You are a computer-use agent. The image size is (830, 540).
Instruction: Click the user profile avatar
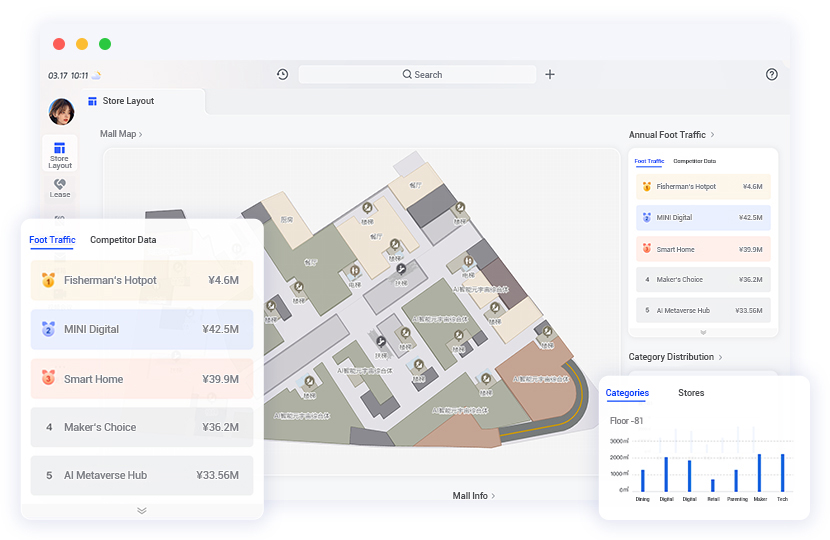tap(61, 111)
